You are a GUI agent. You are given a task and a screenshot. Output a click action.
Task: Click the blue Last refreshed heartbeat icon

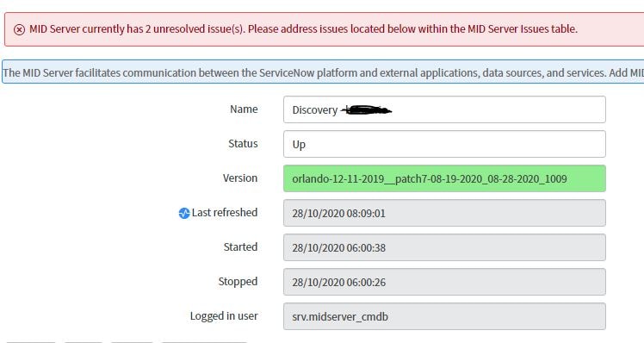coord(184,213)
